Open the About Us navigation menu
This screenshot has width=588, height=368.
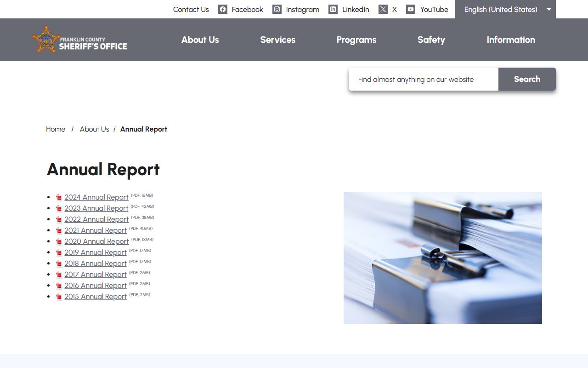pos(200,40)
